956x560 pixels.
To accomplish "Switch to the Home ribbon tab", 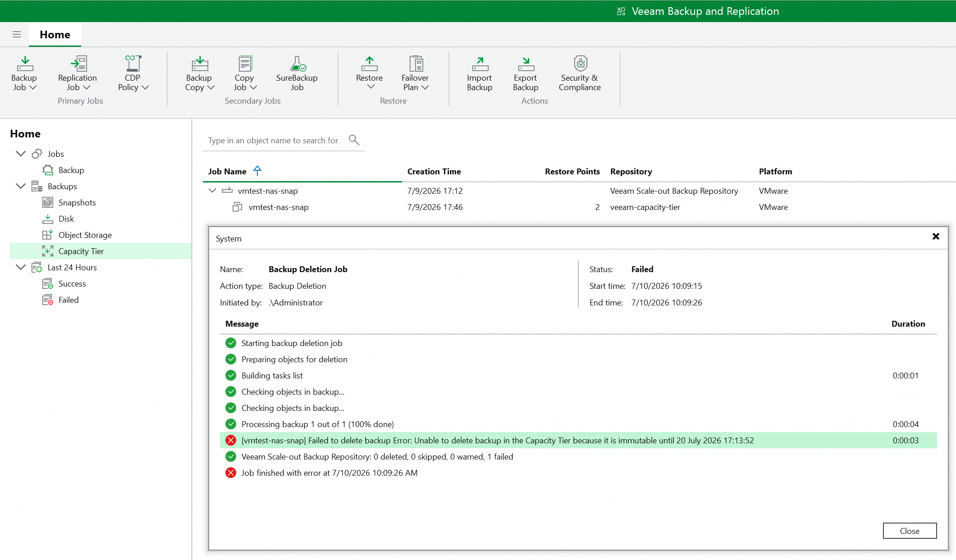I will pyautogui.click(x=55, y=35).
